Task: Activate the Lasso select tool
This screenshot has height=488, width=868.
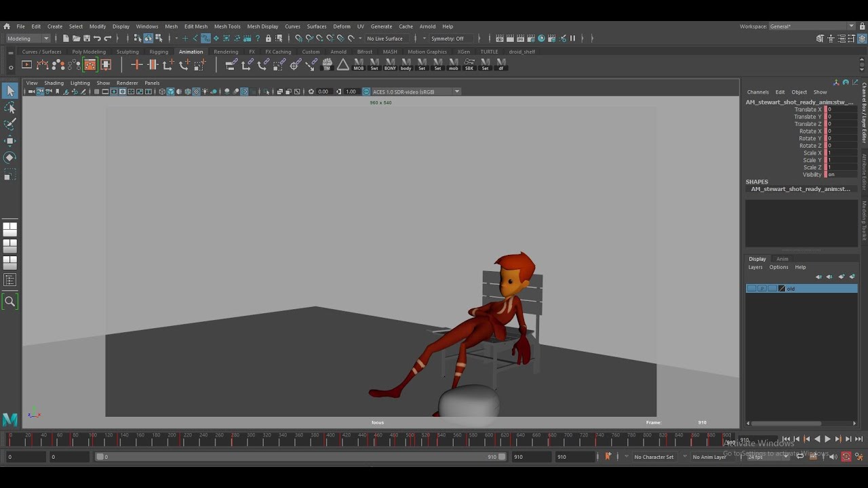Action: 10,108
